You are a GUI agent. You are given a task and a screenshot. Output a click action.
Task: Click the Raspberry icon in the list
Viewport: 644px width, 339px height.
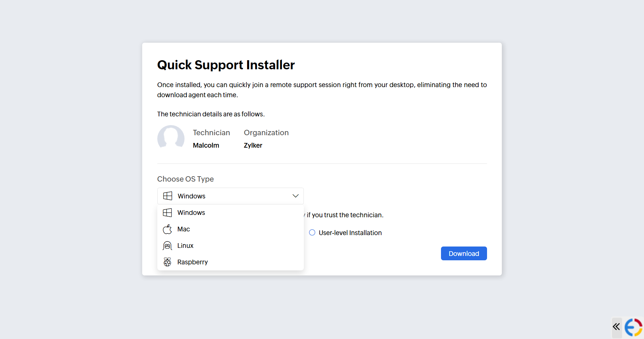[x=167, y=262]
